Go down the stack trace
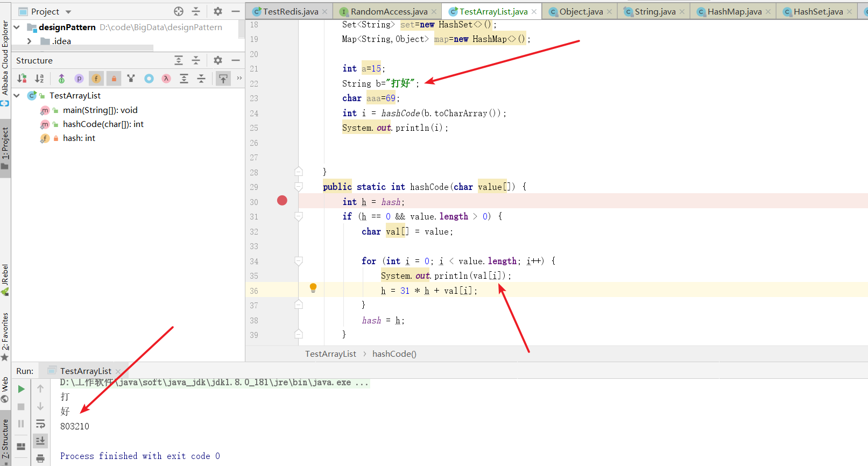This screenshot has width=868, height=466. 40,406
